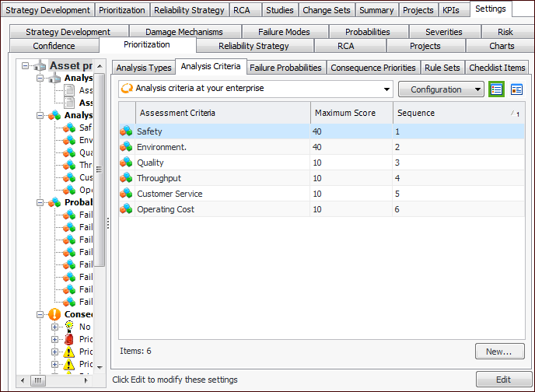
Task: Select the Environment. criteria row text
Action: (162, 147)
